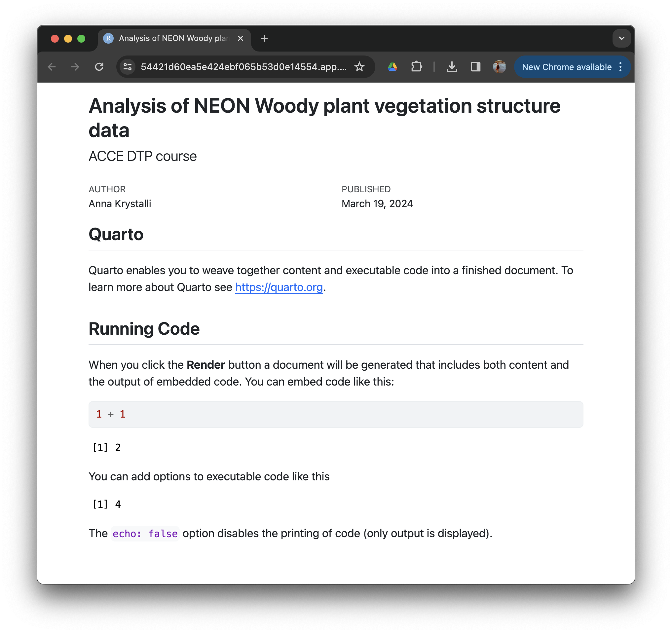
Task: Go forward to the next page
Action: (x=75, y=67)
